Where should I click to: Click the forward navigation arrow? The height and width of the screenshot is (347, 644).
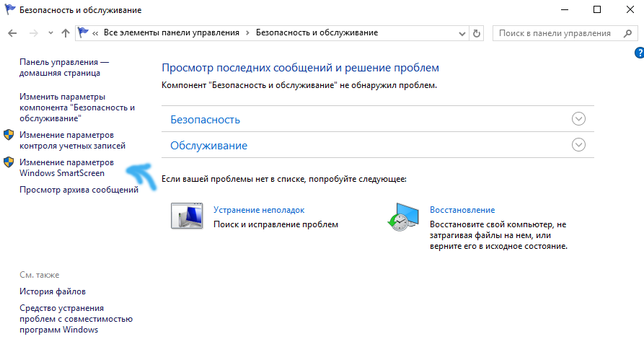tap(34, 33)
